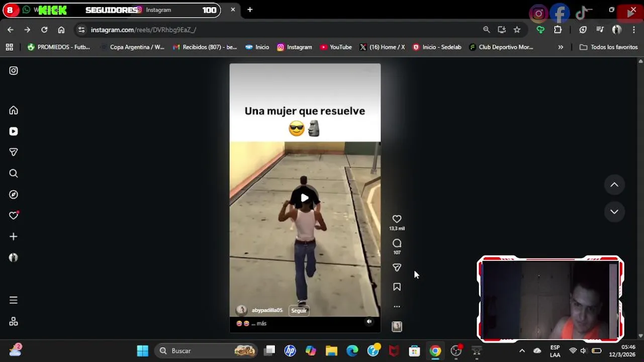The width and height of the screenshot is (644, 362).
Task: Open Copa Argentina bookmark
Action: click(x=132, y=47)
